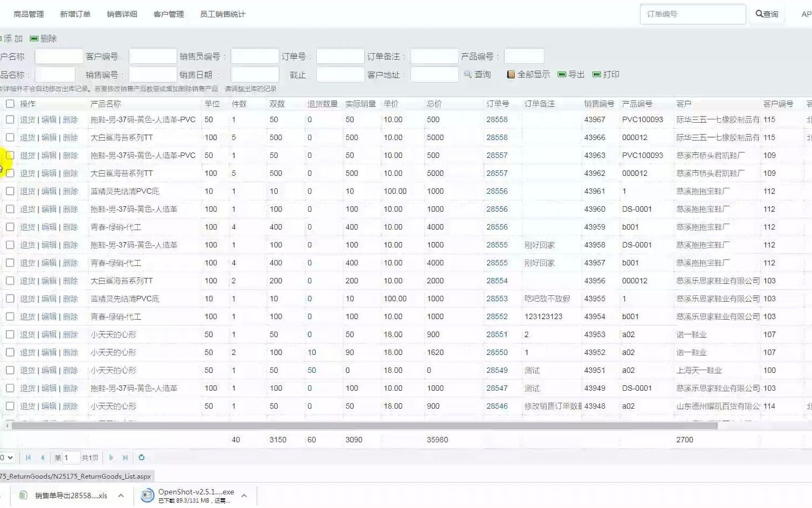812x508 pixels.
Task: Click the page number input box
Action: click(x=72, y=458)
